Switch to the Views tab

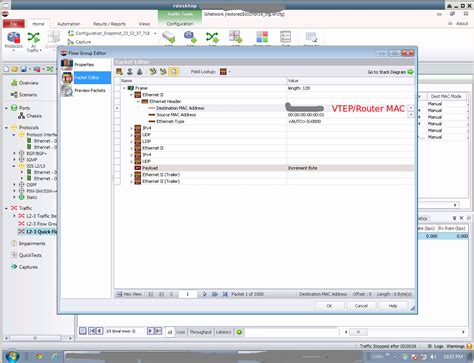[x=144, y=24]
